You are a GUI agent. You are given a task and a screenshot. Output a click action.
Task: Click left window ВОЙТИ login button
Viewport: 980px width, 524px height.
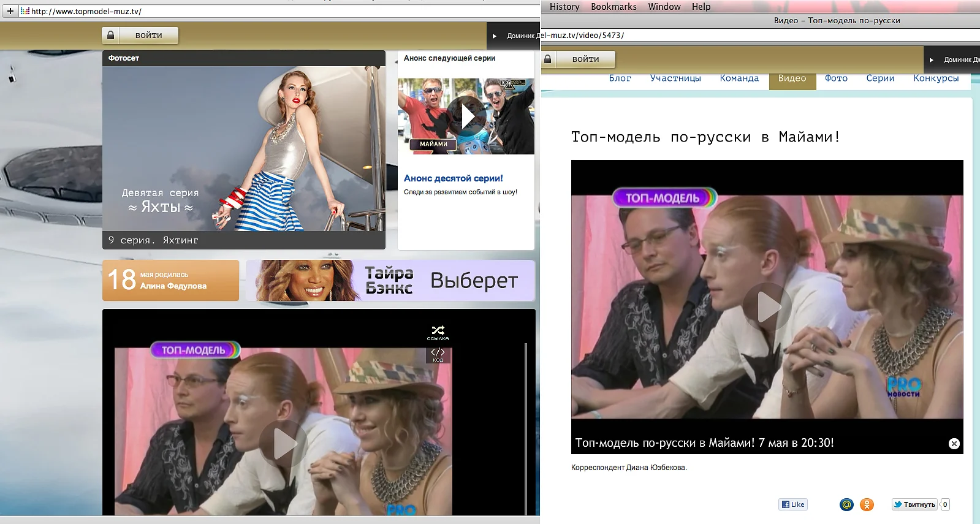pyautogui.click(x=149, y=36)
